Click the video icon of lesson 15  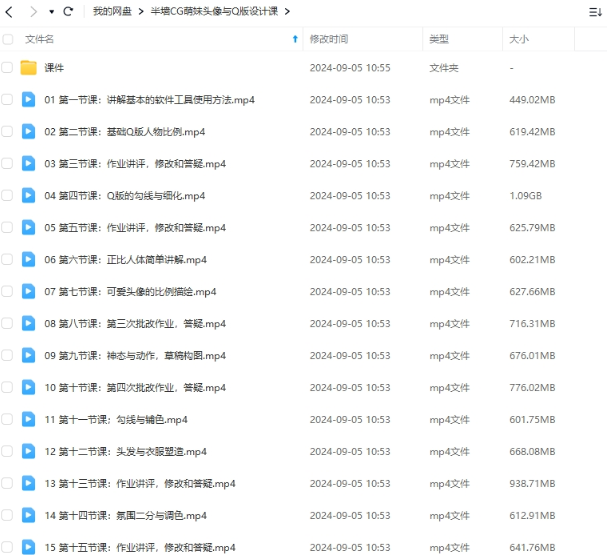coord(28,547)
